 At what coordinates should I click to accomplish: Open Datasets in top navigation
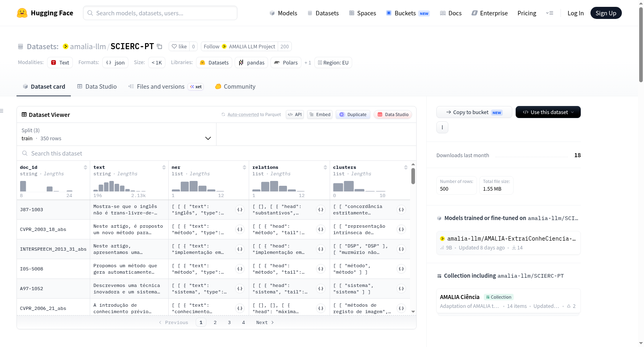tap(323, 13)
